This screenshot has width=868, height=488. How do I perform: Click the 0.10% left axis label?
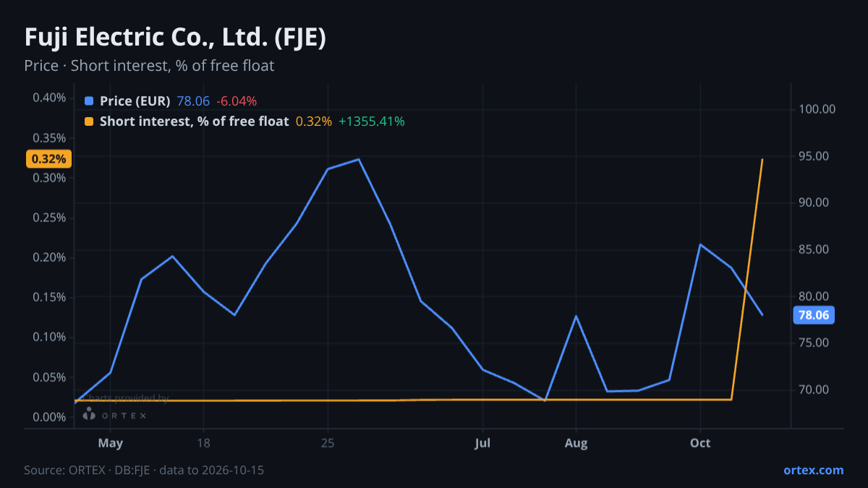tap(49, 337)
